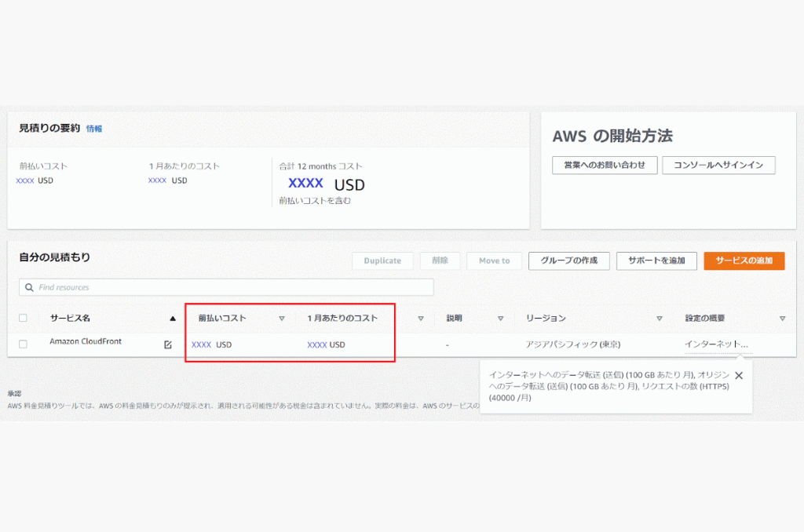Image resolution: width=804 pixels, height=532 pixels.
Task: Open sort arrow for リージョン column
Action: (x=660, y=319)
